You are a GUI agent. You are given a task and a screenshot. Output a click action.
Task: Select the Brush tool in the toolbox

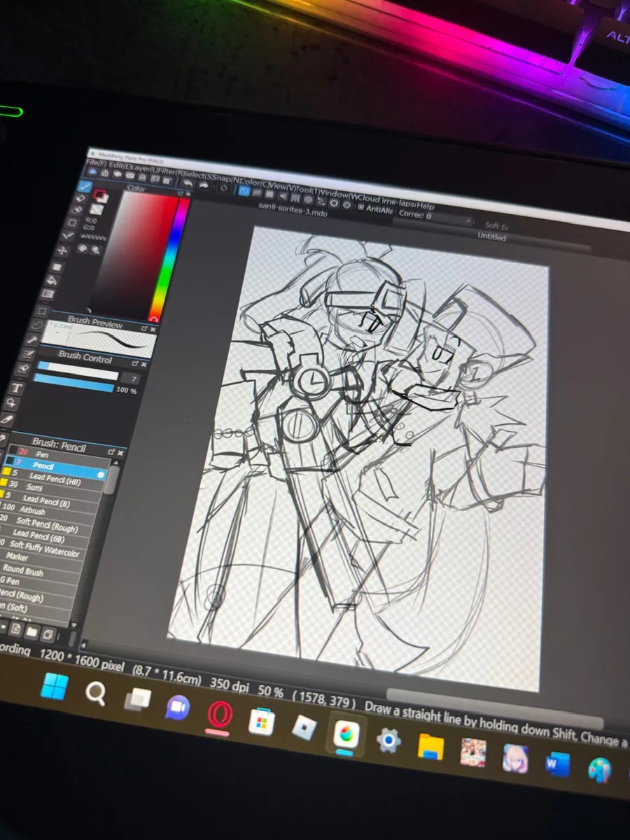click(x=85, y=186)
